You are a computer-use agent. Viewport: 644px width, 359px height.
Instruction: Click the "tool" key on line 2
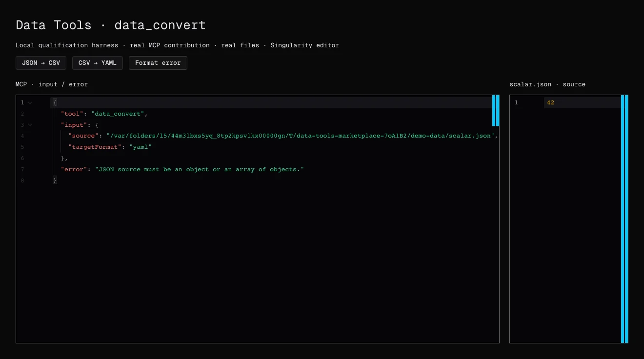point(72,114)
